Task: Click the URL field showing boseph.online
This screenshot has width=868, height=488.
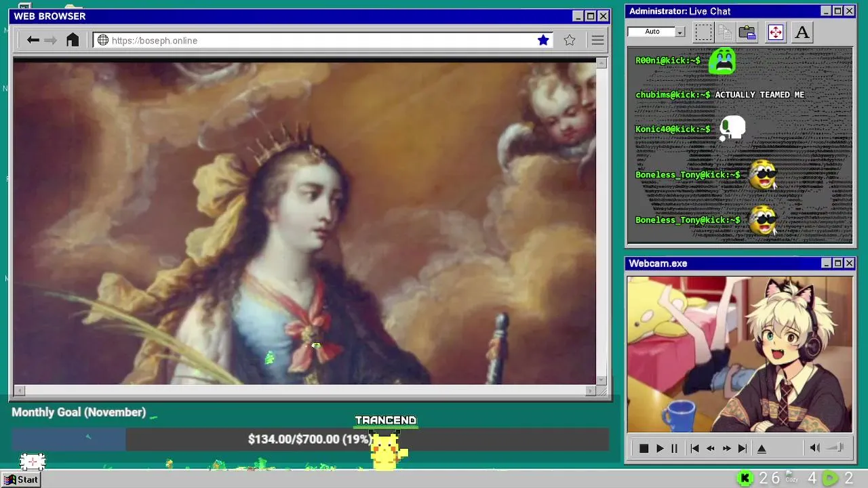Action: pos(323,41)
